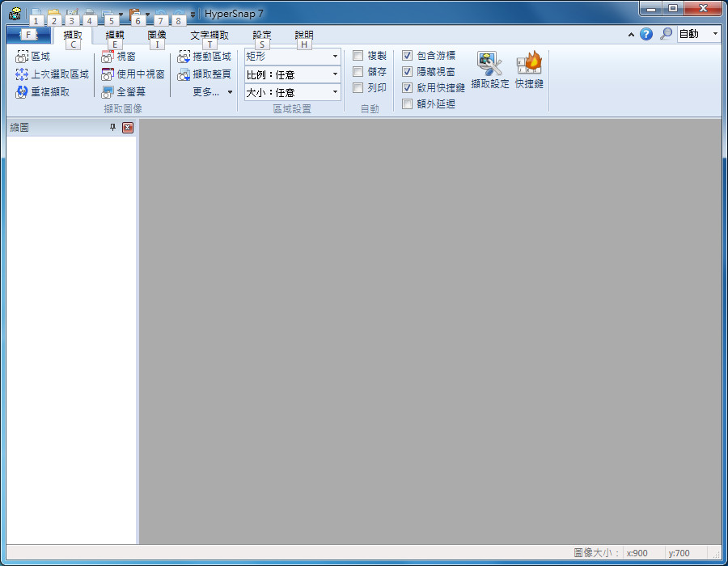Viewport: 728px width, 566px height.
Task: Click the 縮圖 panel title
Action: (x=19, y=128)
